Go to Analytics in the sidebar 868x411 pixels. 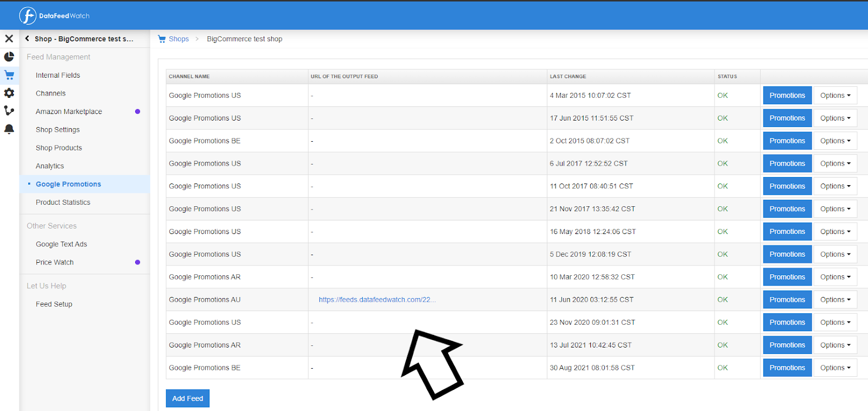[50, 166]
